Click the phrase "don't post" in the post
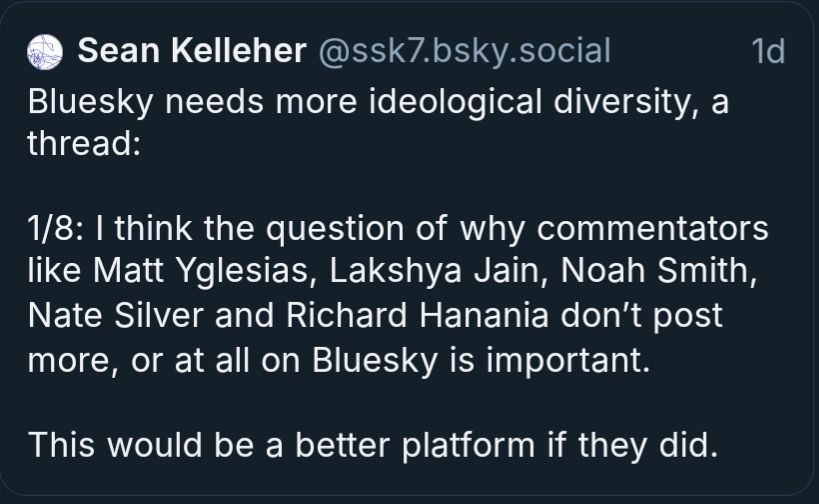 [x=642, y=316]
